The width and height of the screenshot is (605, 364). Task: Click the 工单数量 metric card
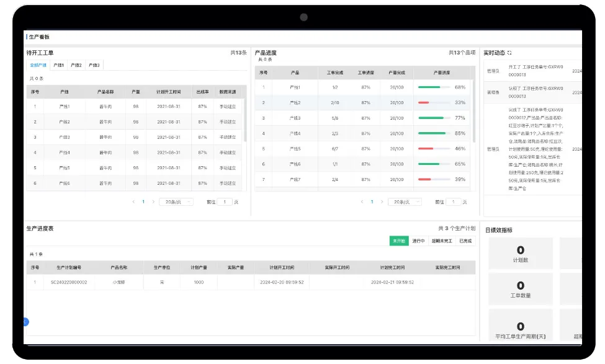point(521,289)
